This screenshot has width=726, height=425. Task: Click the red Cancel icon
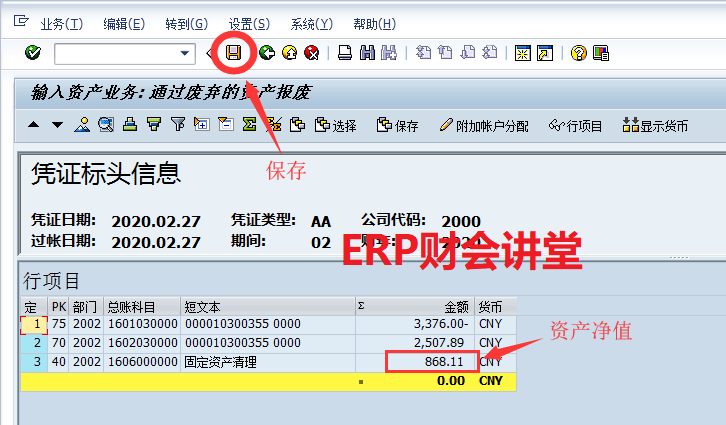[x=311, y=53]
